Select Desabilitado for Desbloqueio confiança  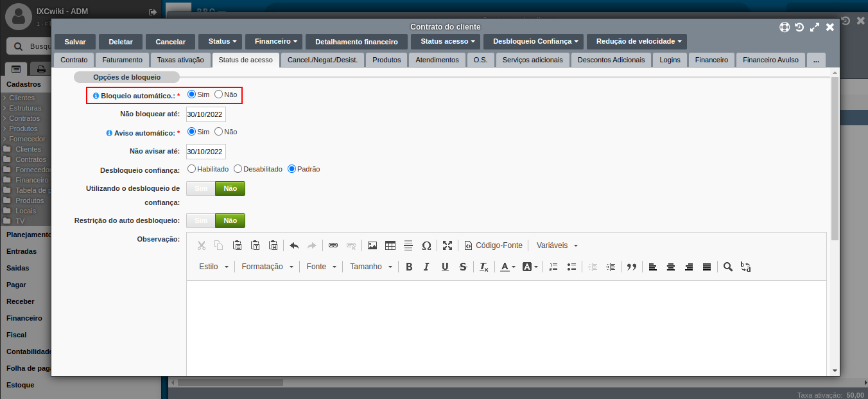[x=238, y=169]
